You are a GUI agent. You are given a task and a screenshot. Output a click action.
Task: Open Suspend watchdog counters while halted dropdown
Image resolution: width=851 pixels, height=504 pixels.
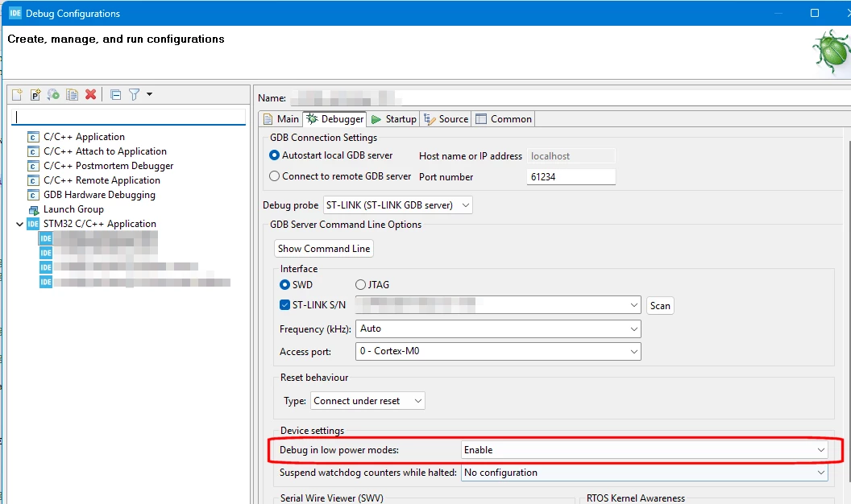pyautogui.click(x=644, y=473)
